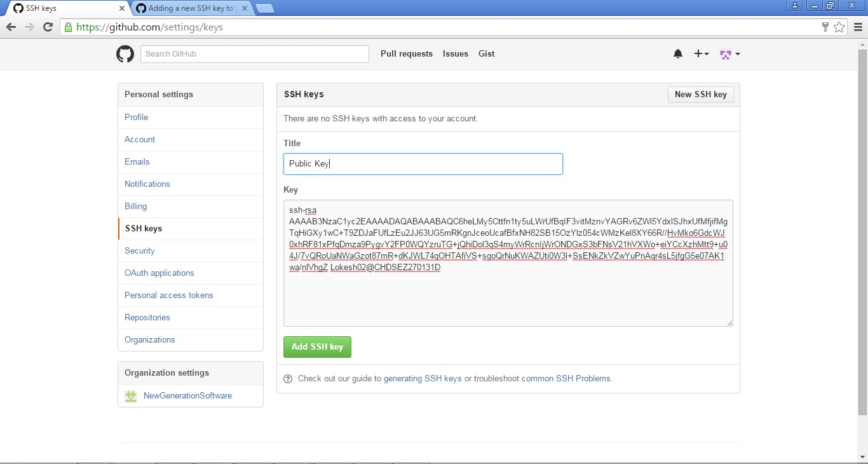Viewport: 868px width, 464px height.
Task: Open Repositories settings
Action: (x=191, y=318)
